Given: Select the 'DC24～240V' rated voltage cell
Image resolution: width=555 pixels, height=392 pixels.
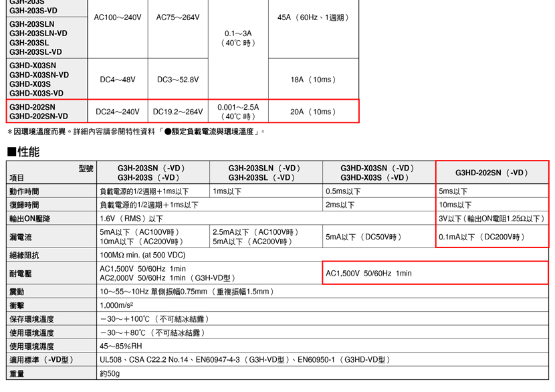Looking at the screenshot, I should [118, 112].
